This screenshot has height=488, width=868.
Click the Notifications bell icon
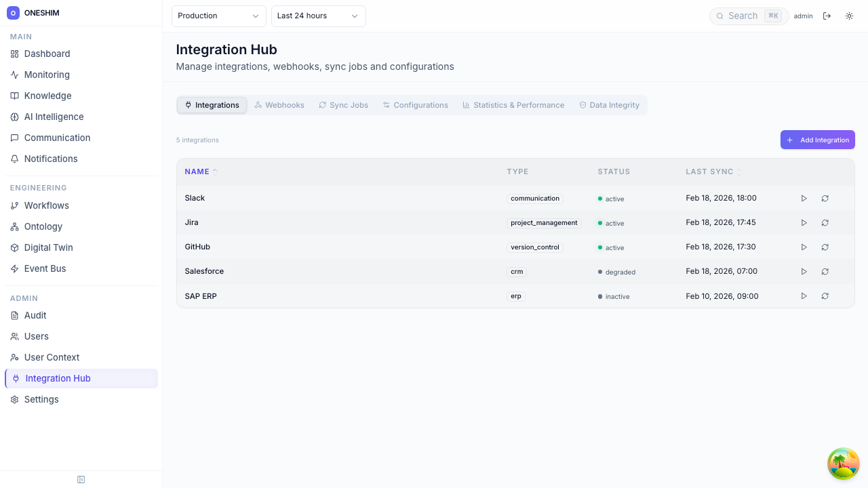coord(14,159)
